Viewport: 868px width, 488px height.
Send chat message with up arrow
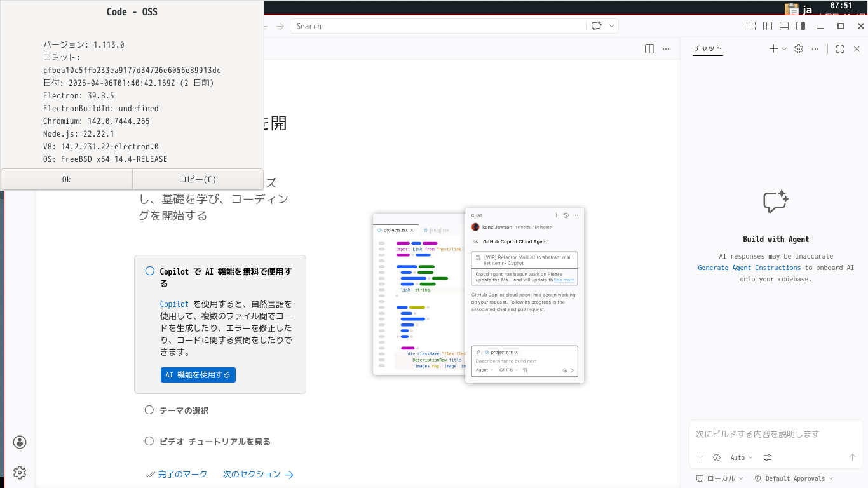(853, 457)
